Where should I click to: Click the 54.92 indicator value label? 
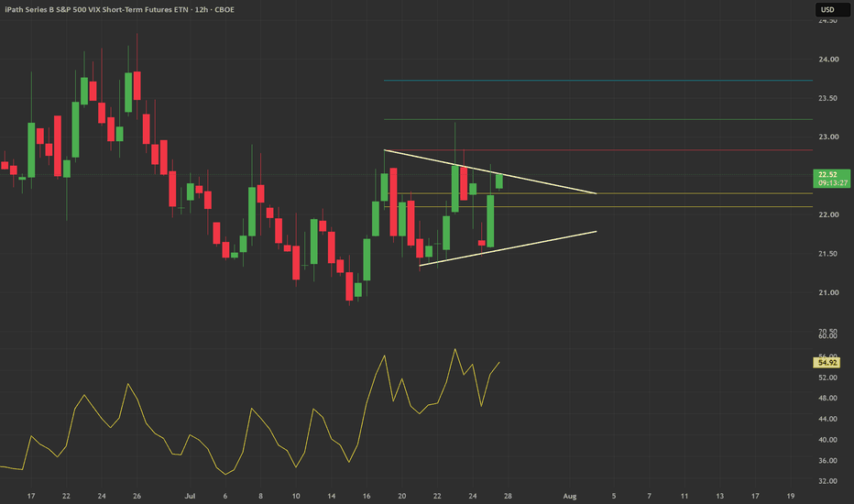[827, 362]
